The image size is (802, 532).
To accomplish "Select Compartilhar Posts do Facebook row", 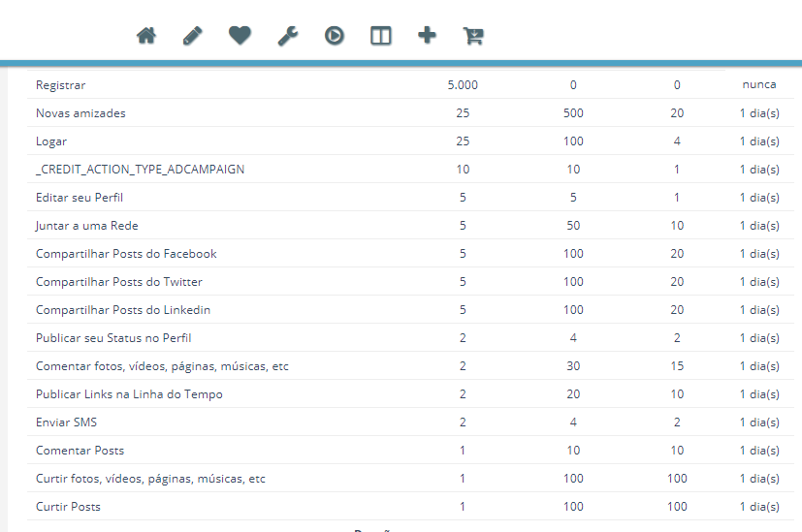I will [x=126, y=254].
